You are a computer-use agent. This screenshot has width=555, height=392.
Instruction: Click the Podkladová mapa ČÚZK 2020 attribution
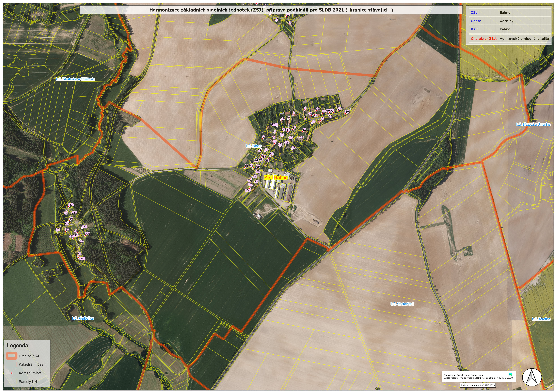pos(478,386)
